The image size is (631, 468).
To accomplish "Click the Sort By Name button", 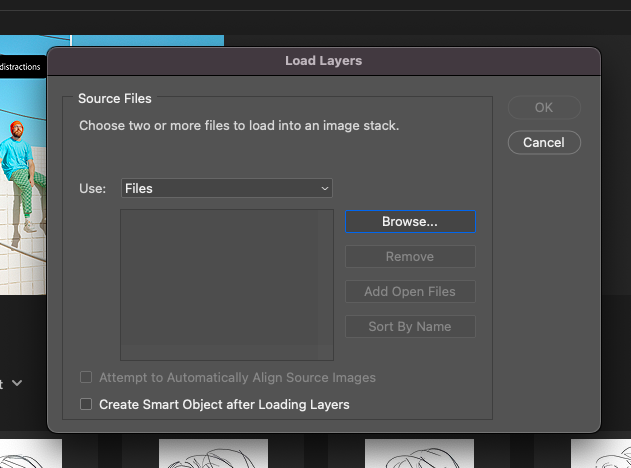I will coord(410,326).
